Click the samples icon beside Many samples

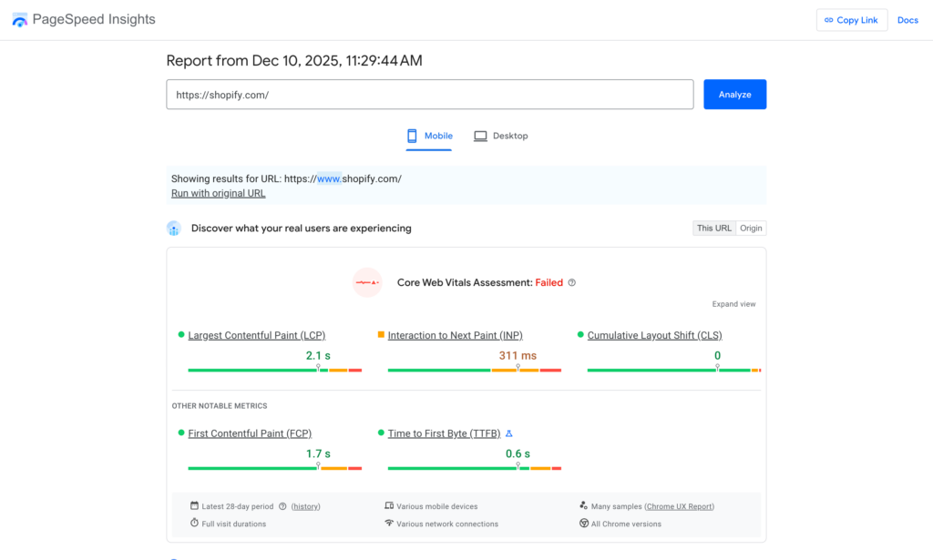pyautogui.click(x=584, y=506)
